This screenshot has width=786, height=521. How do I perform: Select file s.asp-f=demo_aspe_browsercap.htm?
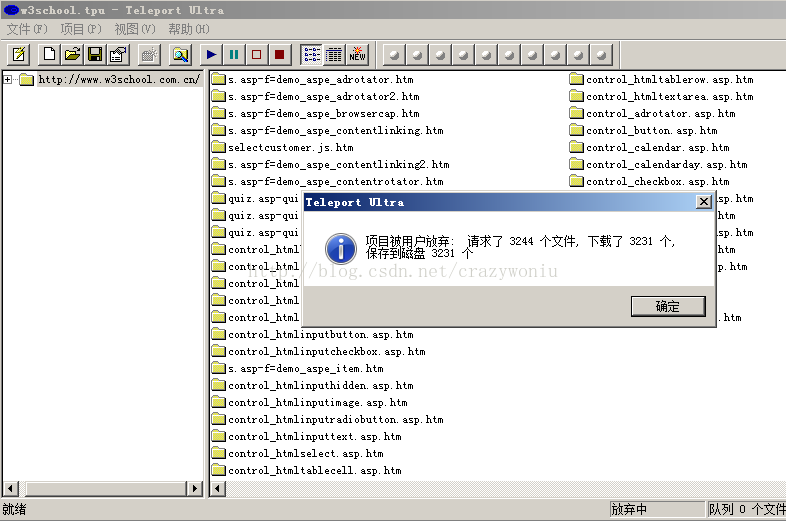point(324,113)
